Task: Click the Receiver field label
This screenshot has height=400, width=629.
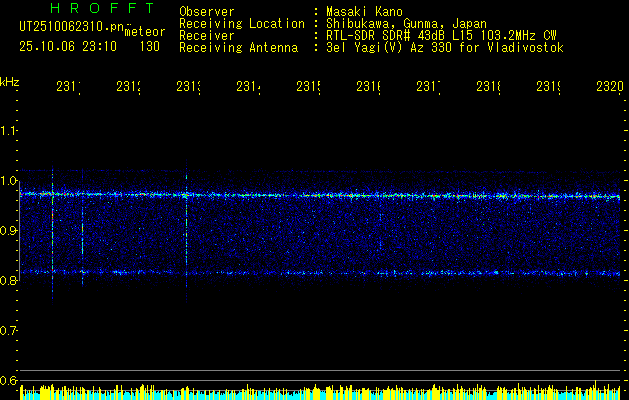Action: (207, 36)
